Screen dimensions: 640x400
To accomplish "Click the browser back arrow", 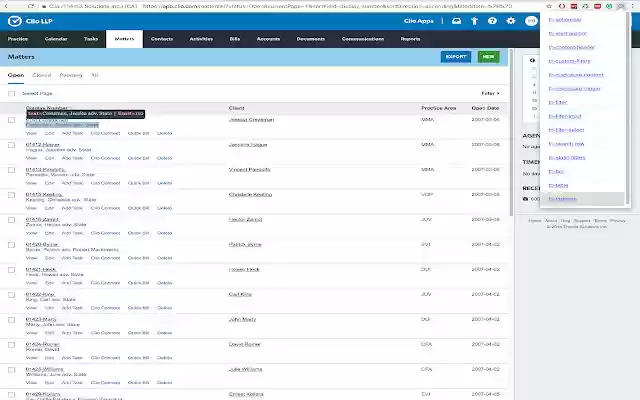I will [x=6, y=6].
